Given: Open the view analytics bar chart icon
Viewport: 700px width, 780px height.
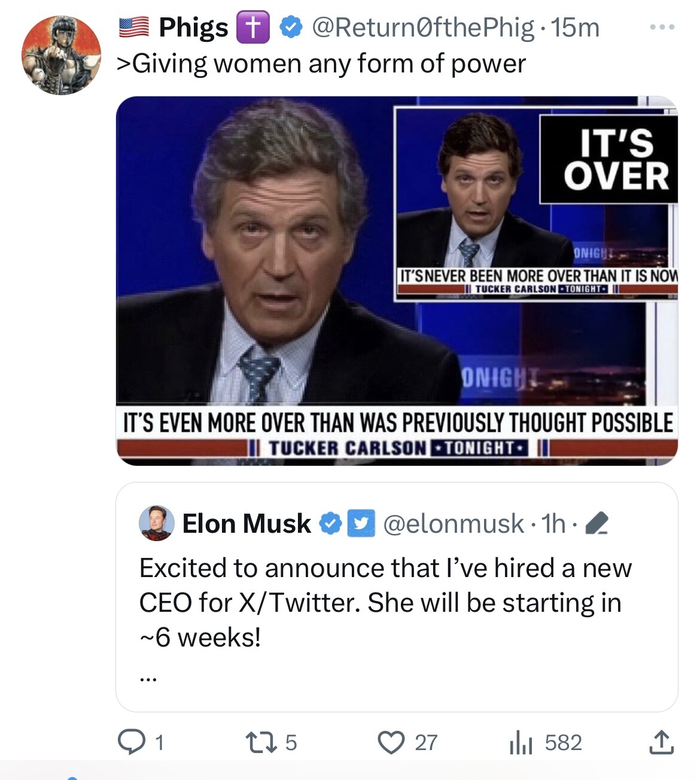Looking at the screenshot, I should click(521, 743).
